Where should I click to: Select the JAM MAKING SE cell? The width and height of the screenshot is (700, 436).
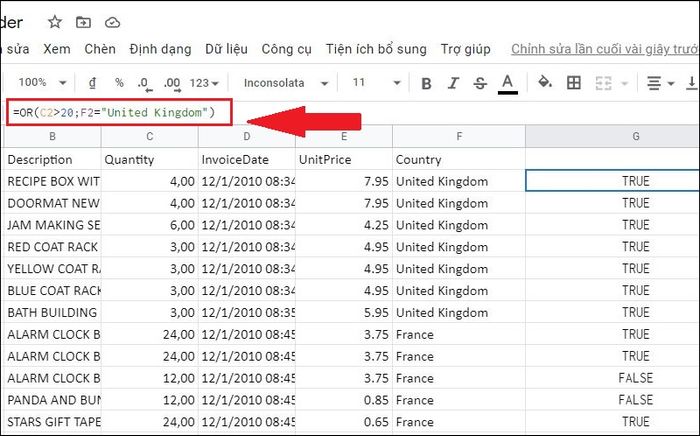point(52,225)
